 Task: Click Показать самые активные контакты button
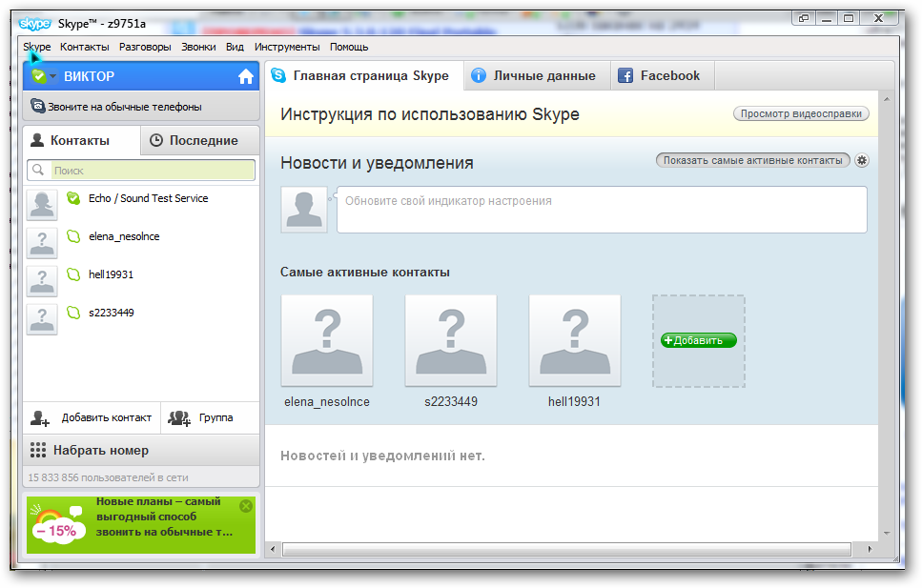752,160
